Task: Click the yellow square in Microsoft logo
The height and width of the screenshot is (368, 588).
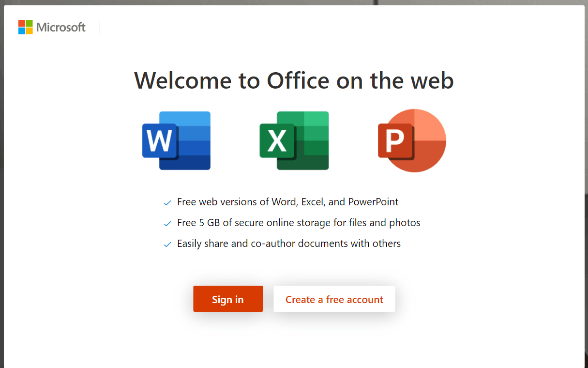Action: click(x=30, y=31)
